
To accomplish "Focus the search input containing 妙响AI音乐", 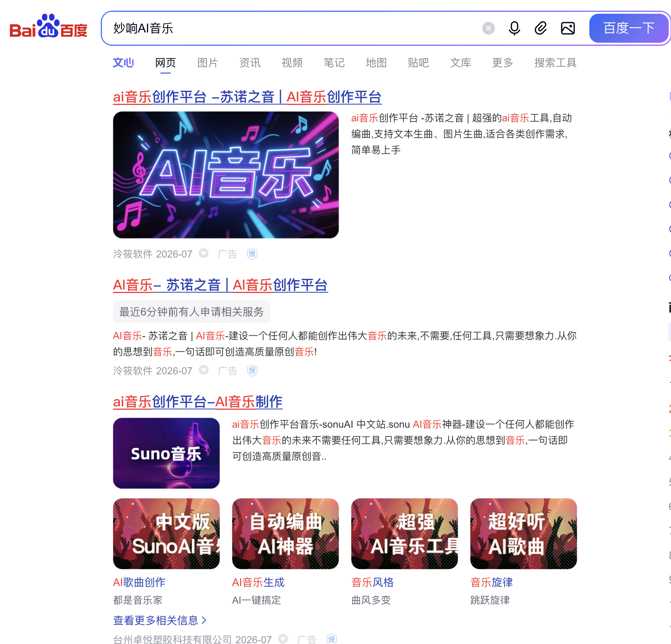I will 290,28.
